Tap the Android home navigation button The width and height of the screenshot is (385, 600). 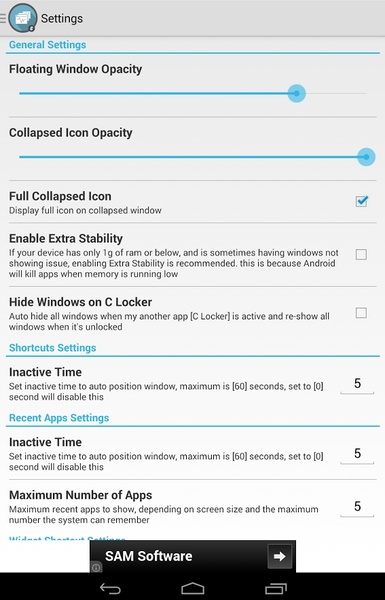(192, 588)
